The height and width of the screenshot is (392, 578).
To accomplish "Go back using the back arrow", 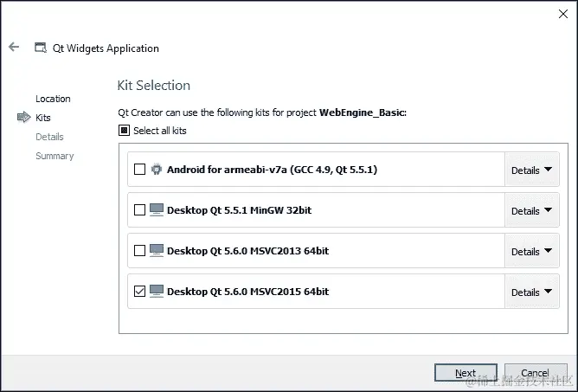I will click(x=14, y=48).
